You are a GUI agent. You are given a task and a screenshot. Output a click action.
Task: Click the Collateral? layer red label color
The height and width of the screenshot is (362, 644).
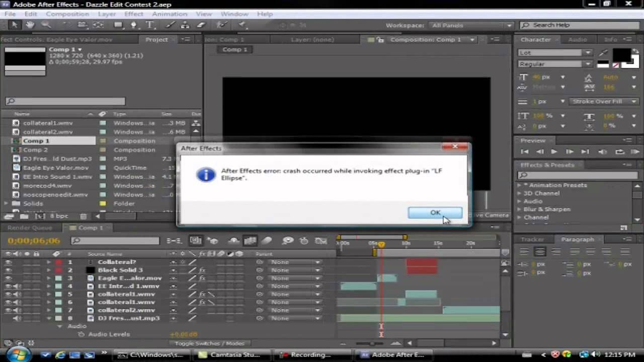tap(58, 262)
